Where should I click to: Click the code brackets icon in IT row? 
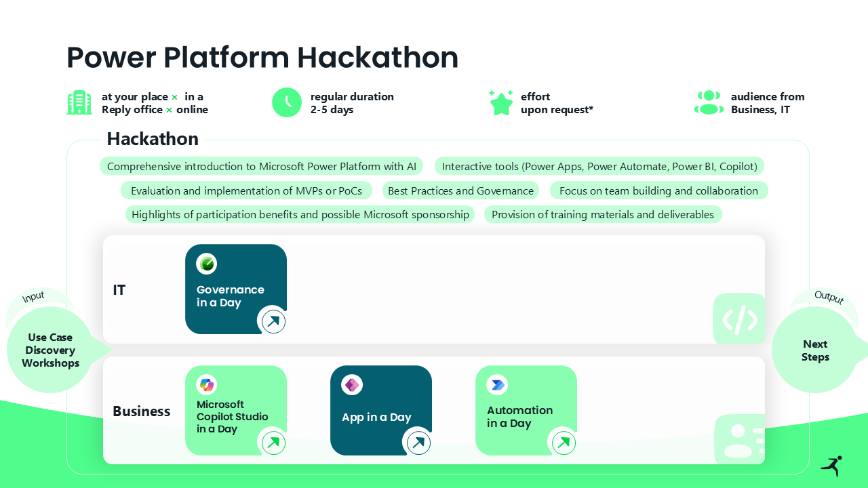pyautogui.click(x=739, y=319)
